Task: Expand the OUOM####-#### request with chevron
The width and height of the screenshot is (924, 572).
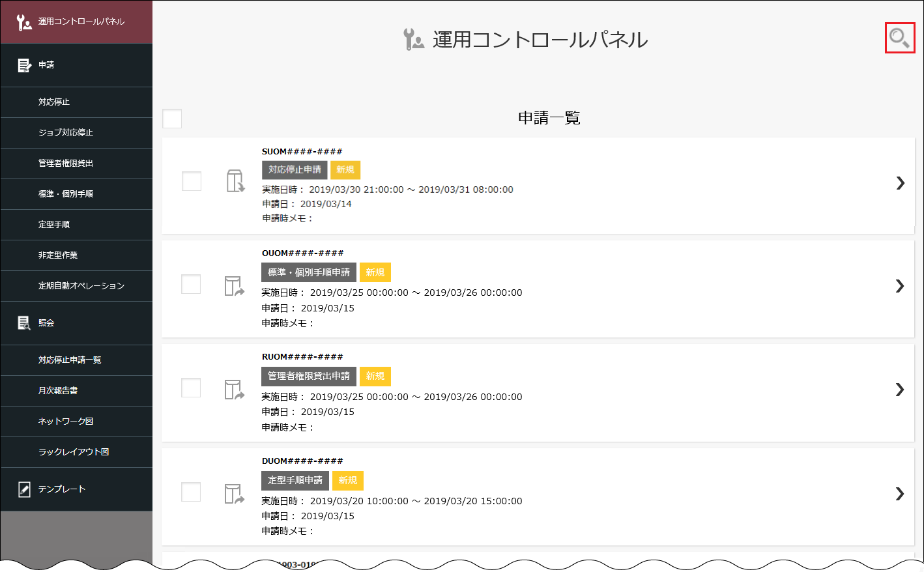Action: pos(900,286)
